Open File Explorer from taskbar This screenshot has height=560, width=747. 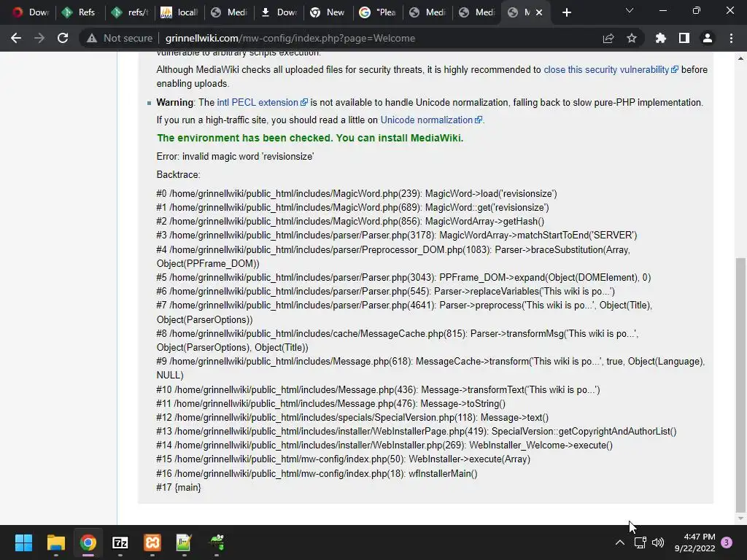point(55,542)
